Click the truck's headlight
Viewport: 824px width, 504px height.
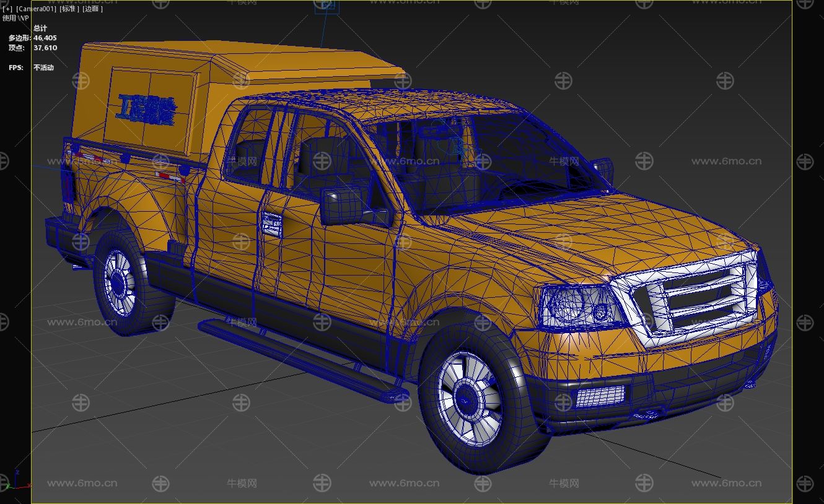[579, 306]
